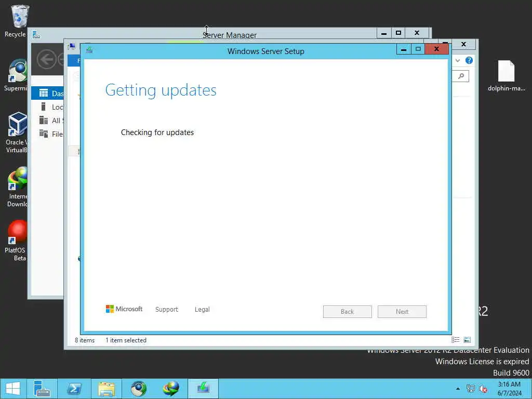Click the Server Manager back arrow
This screenshot has width=532, height=399.
(46, 59)
